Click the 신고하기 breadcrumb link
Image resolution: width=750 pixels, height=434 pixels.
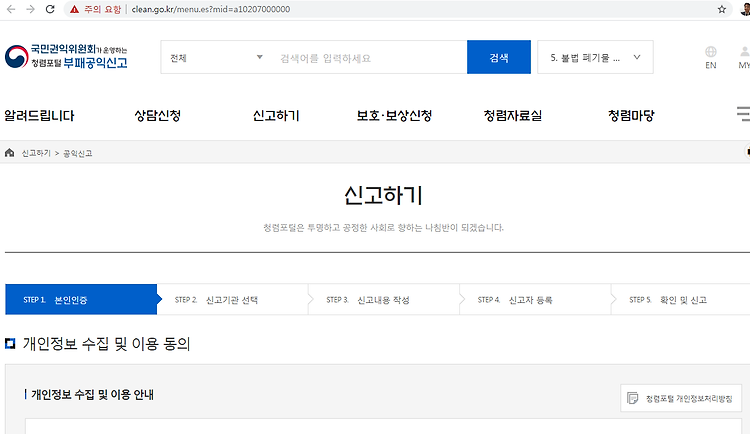pos(36,153)
